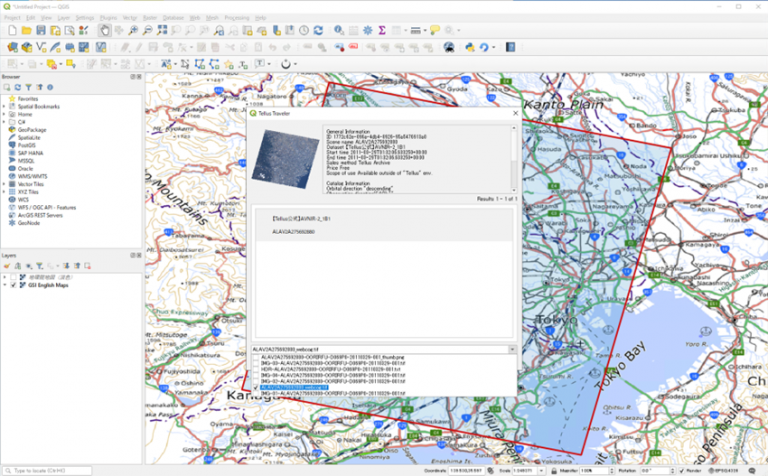This screenshot has width=768, height=476.
Task: Click the New Shapefile Layer icon
Action: (x=41, y=48)
